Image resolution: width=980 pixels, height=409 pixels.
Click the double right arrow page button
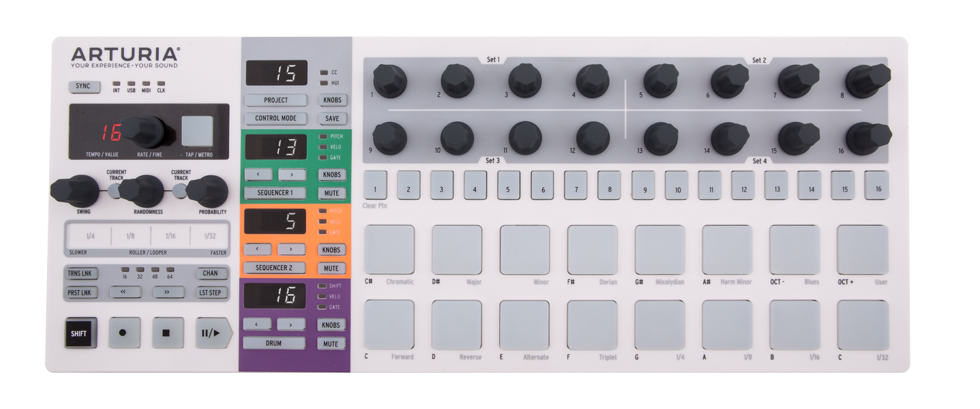tap(168, 292)
